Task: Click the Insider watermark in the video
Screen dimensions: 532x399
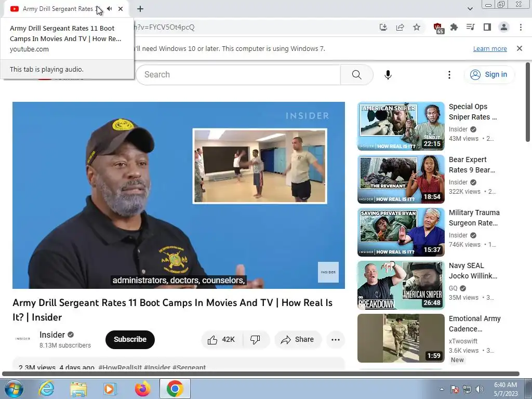Action: (x=328, y=272)
